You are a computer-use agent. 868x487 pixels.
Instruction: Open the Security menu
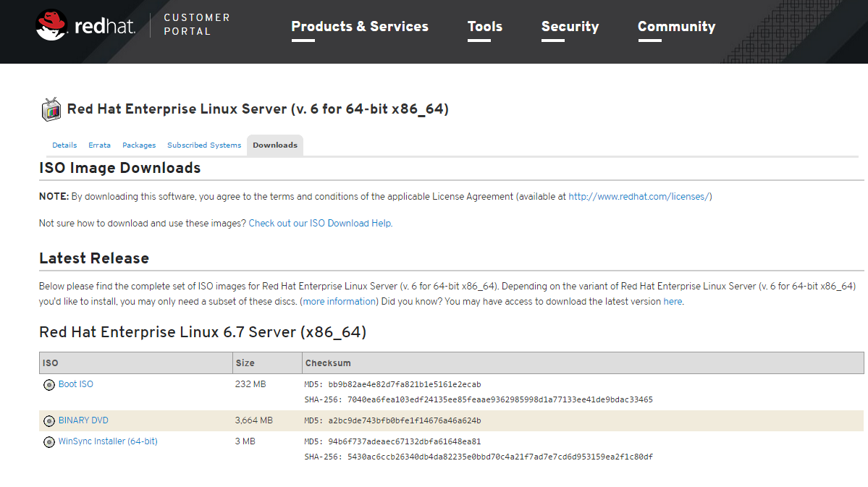coord(570,27)
